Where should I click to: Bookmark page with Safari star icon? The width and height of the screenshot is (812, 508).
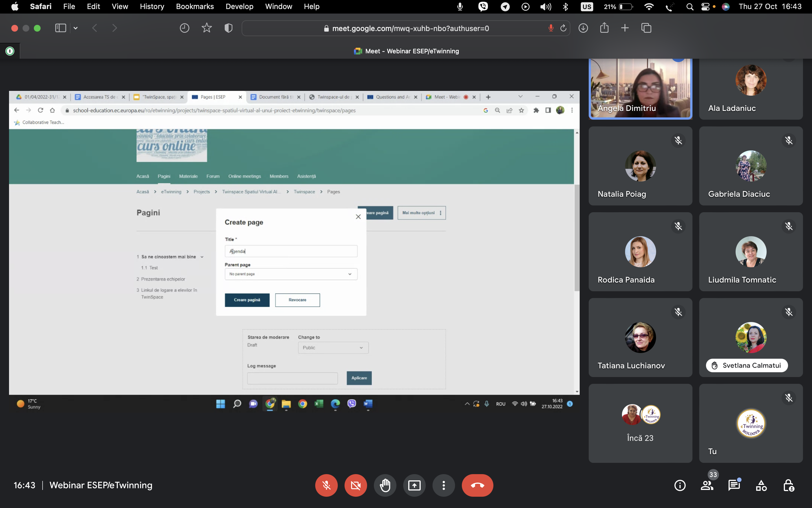point(207,28)
